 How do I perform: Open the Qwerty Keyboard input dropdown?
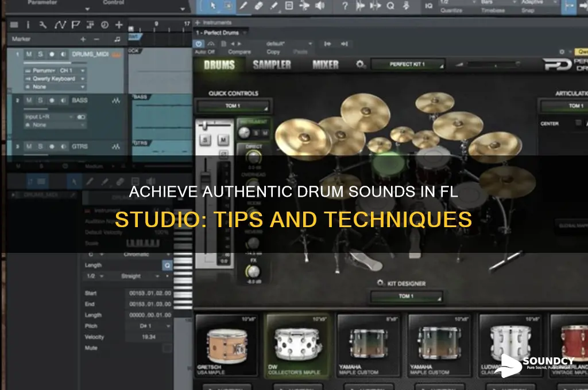(55, 79)
